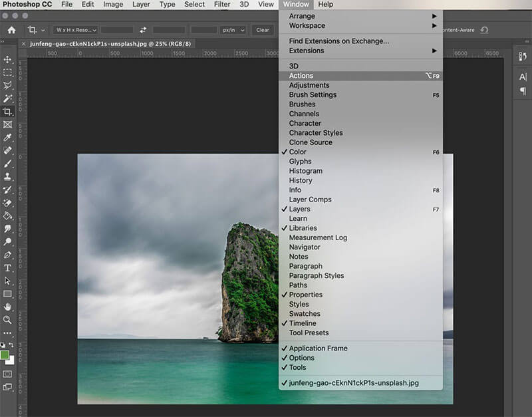Viewport: 532px width, 417px height.
Task: Click the green foreground color swatch
Action: (5, 355)
